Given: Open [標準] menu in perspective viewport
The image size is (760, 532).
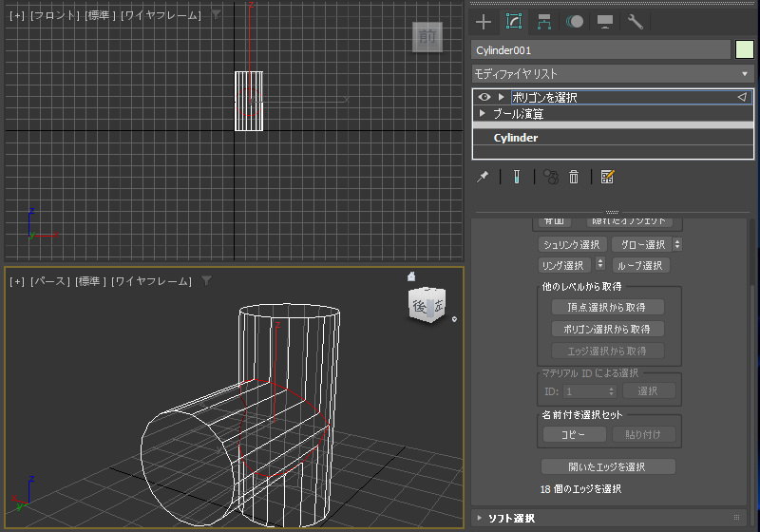Looking at the screenshot, I should coord(90,281).
